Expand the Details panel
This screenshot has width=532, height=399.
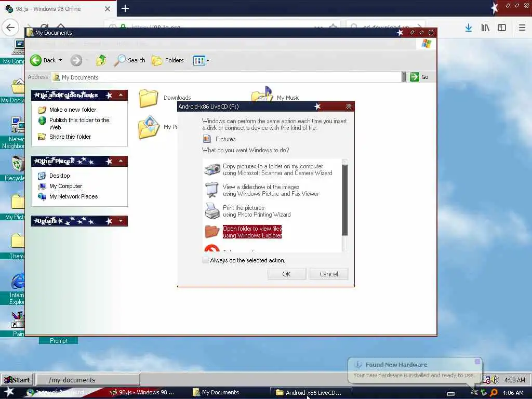click(x=121, y=221)
